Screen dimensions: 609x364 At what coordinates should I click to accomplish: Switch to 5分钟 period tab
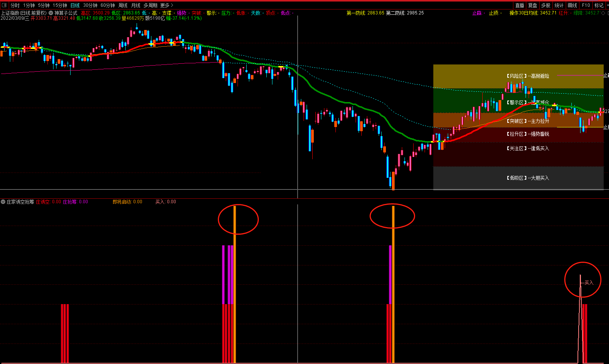tap(44, 5)
